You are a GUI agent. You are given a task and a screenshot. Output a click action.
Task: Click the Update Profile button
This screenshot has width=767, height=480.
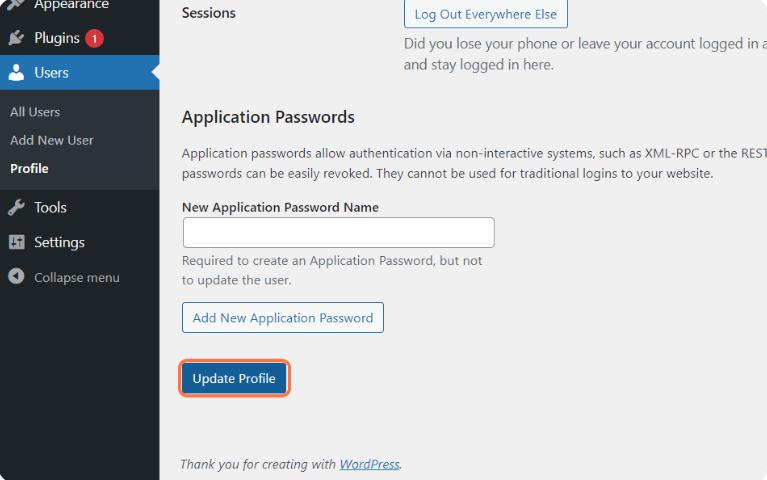[x=234, y=378]
